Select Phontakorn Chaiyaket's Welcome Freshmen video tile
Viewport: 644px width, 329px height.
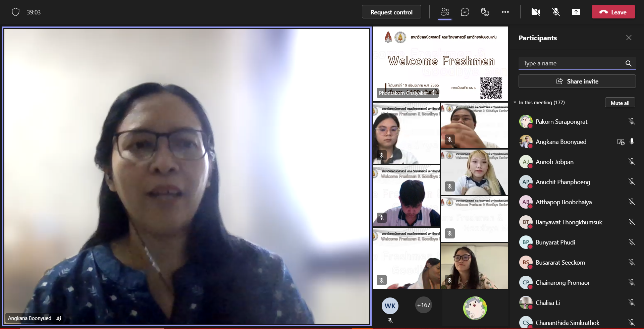(440, 64)
